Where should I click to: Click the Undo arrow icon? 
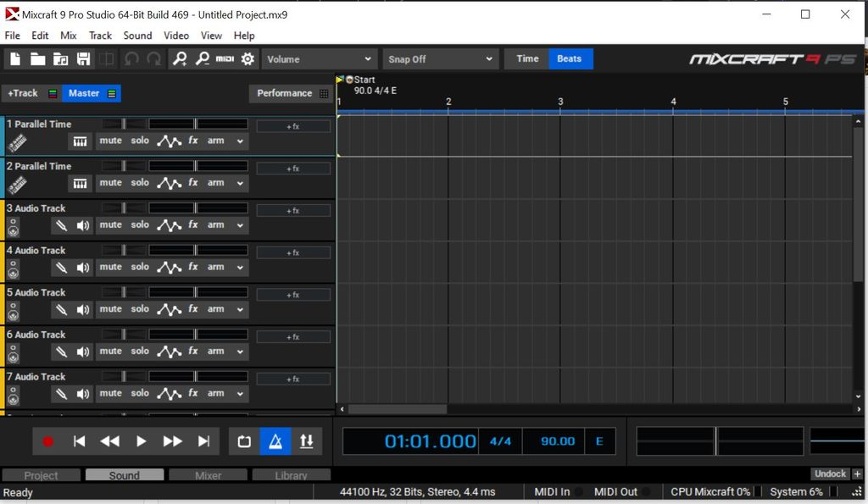click(131, 58)
